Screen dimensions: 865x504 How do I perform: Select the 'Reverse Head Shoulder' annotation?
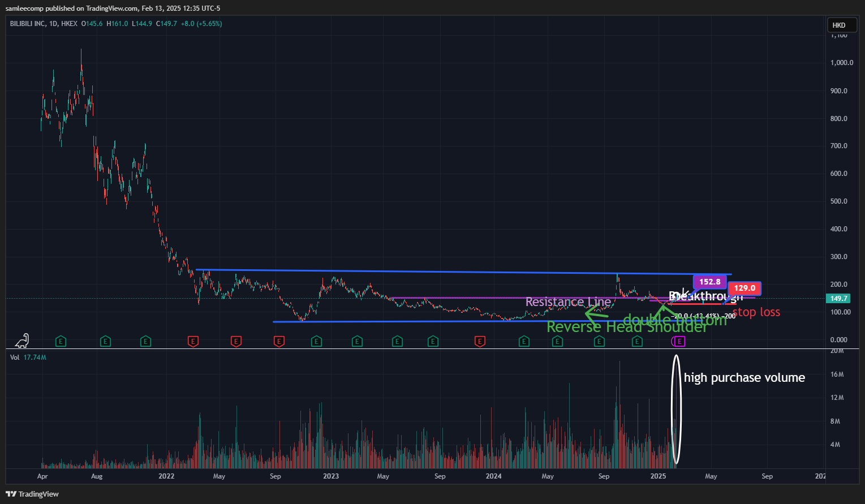pyautogui.click(x=627, y=327)
